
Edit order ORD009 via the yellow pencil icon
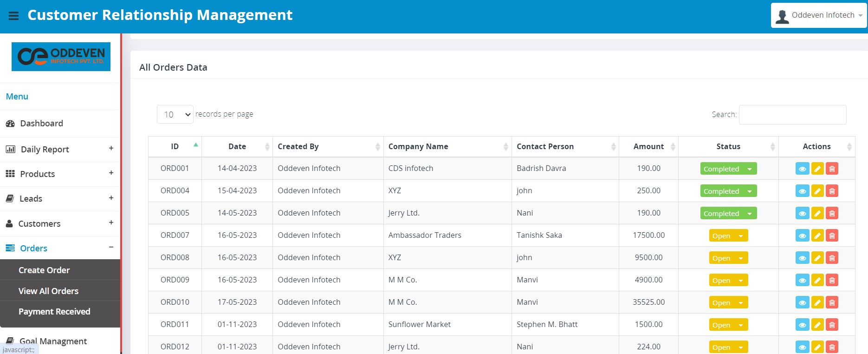(817, 280)
